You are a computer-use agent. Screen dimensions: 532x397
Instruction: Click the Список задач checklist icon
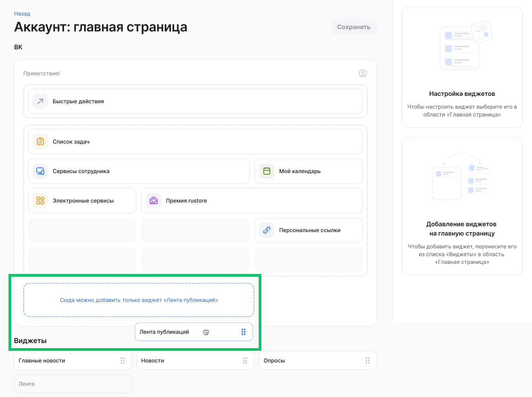click(x=40, y=141)
